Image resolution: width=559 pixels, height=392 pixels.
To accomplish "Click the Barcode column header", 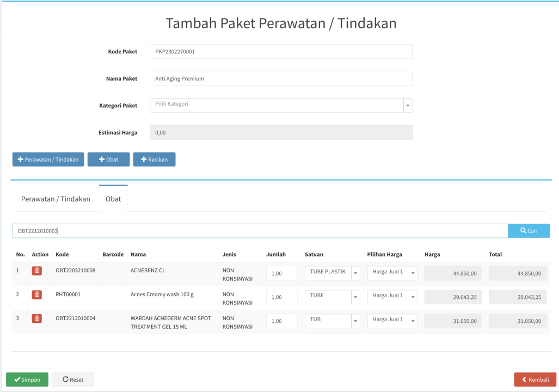I will pos(113,254).
